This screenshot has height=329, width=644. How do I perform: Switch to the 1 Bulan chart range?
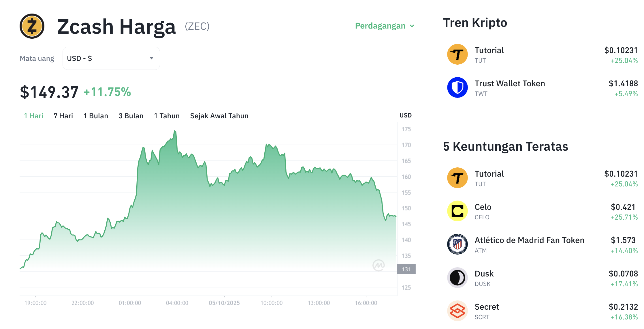[96, 116]
